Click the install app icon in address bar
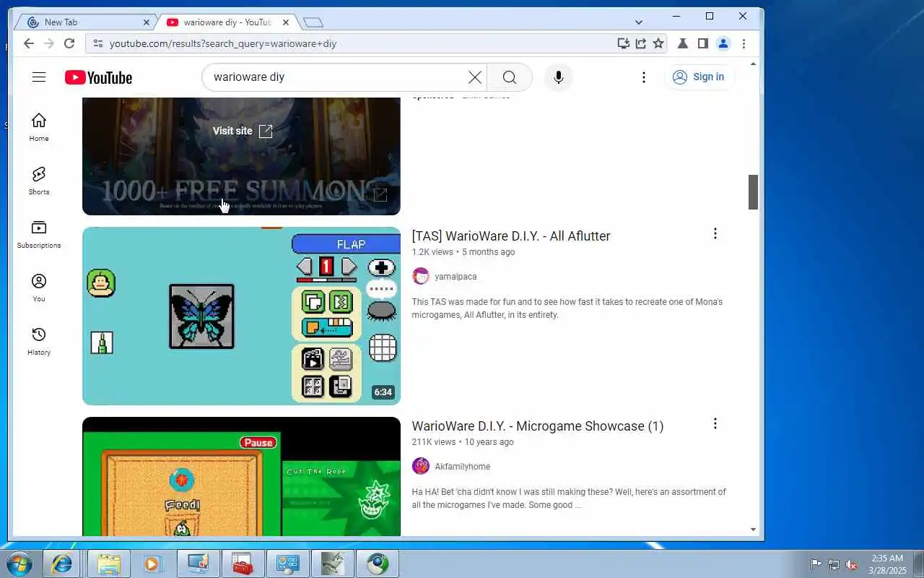The image size is (924, 578). 624,43
